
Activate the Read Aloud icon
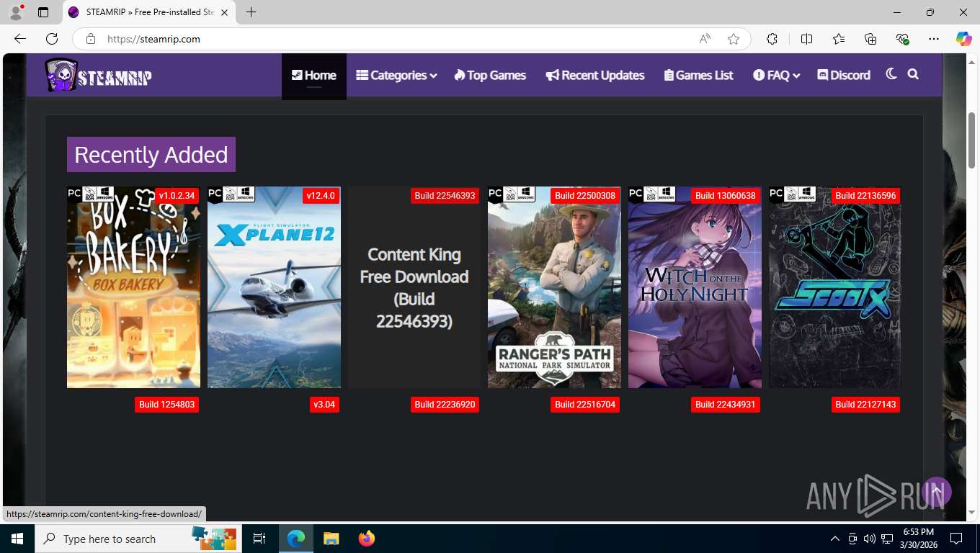tap(705, 39)
